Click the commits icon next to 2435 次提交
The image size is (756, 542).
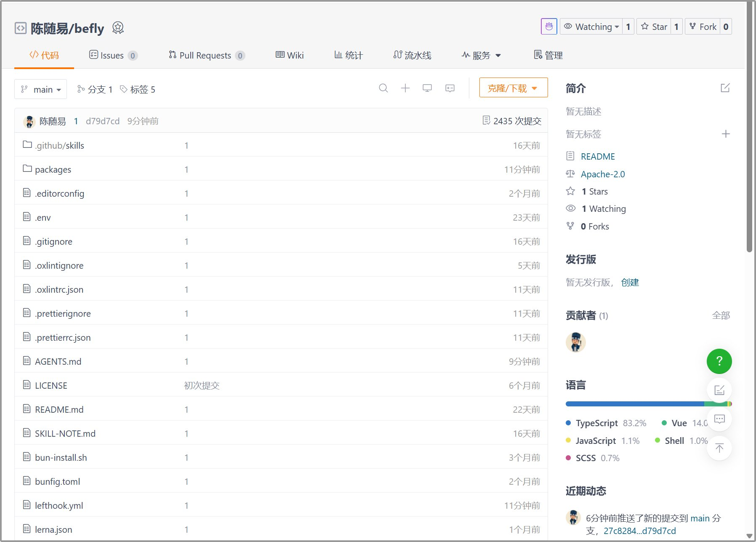(x=486, y=120)
